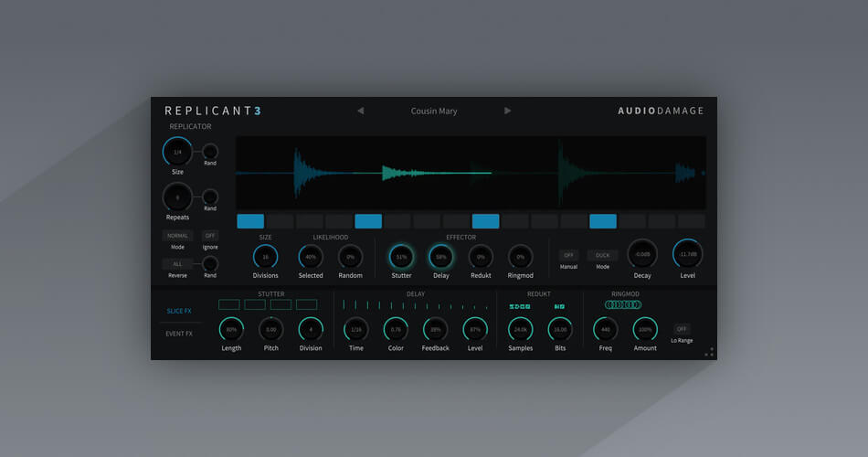
Task: Click the Effector Stutter knob
Action: click(401, 257)
